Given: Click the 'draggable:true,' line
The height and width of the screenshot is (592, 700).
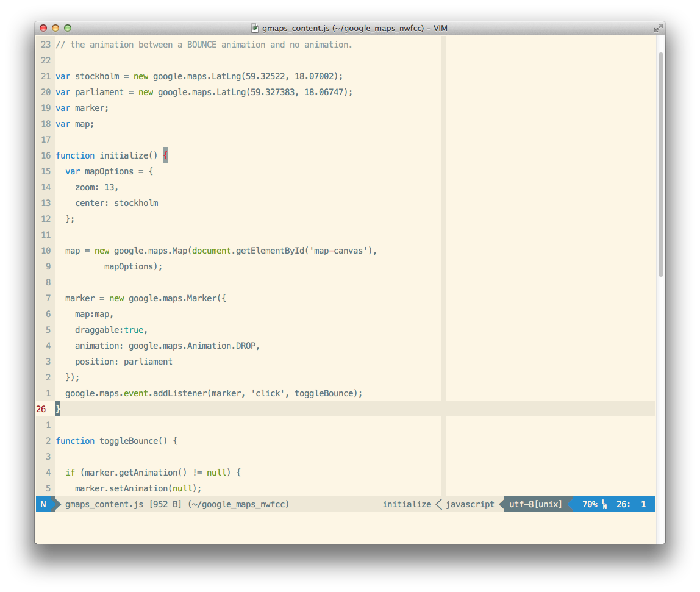Looking at the screenshot, I should coord(111,330).
